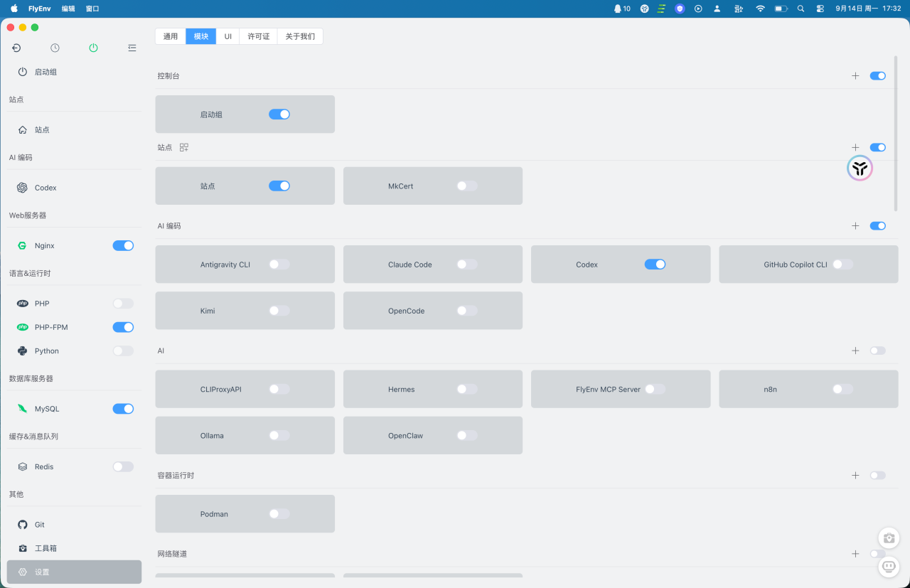Open macOS Spotlight search icon
Viewport: 910px width, 588px height.
(x=801, y=9)
